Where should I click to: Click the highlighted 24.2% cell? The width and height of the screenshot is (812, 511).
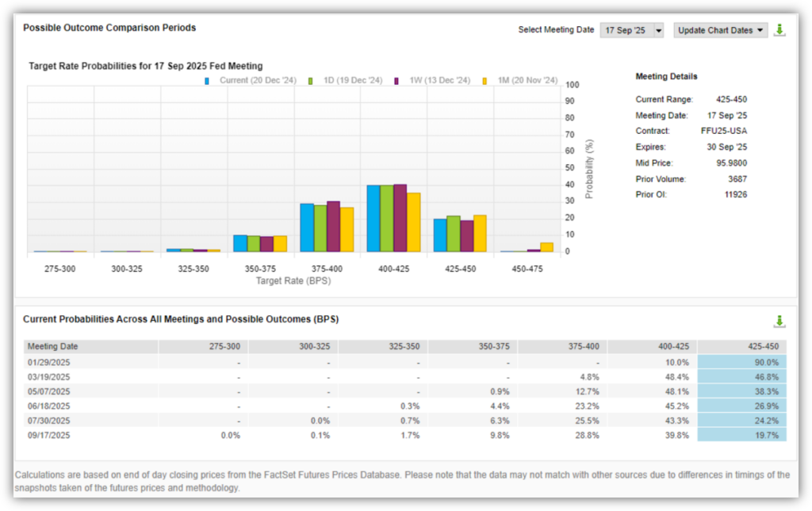[742, 421]
